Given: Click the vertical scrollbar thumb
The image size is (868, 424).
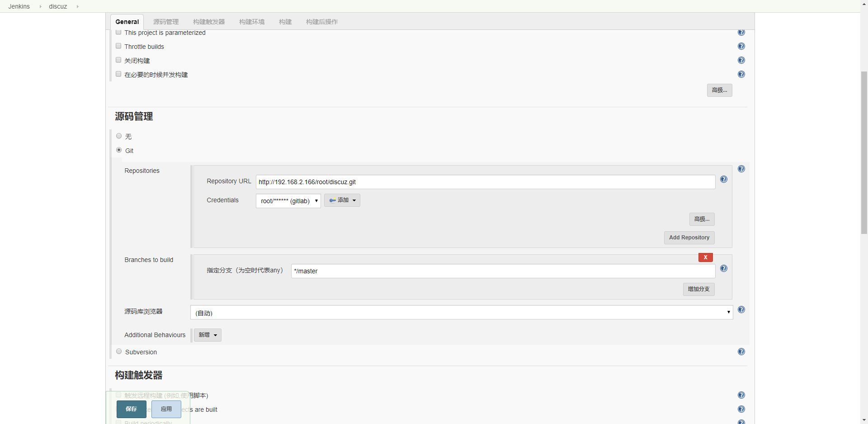Looking at the screenshot, I should click(x=864, y=152).
